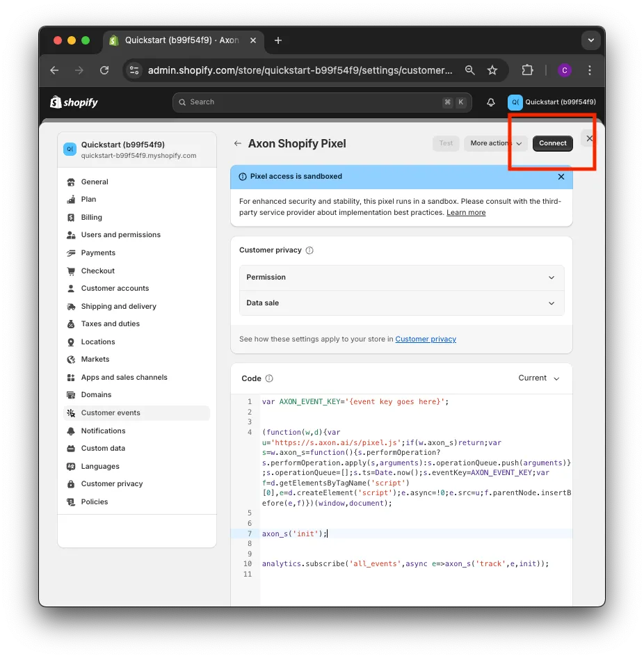Go back using arrow beside Axon Shopify Pixel

tap(237, 143)
